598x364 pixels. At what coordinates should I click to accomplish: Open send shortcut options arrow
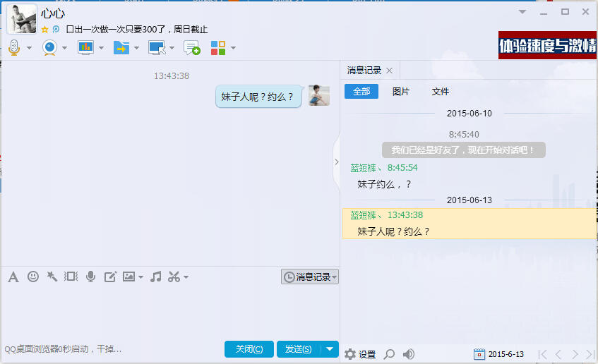click(x=330, y=349)
